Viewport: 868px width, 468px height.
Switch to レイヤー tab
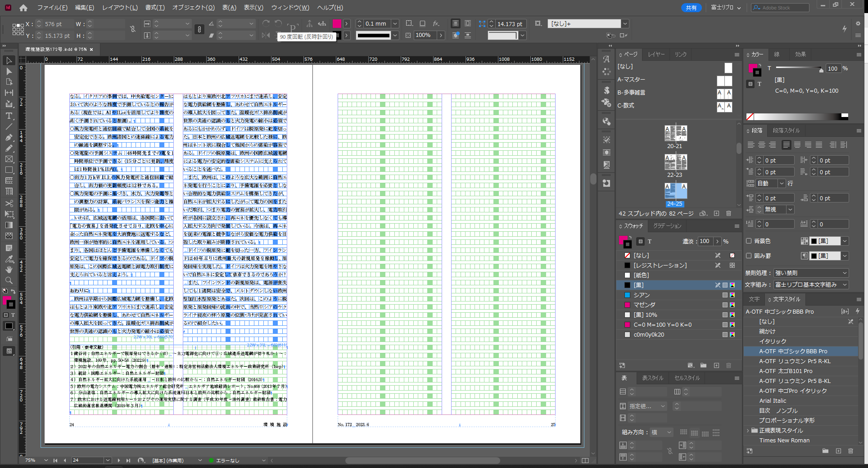pyautogui.click(x=656, y=54)
